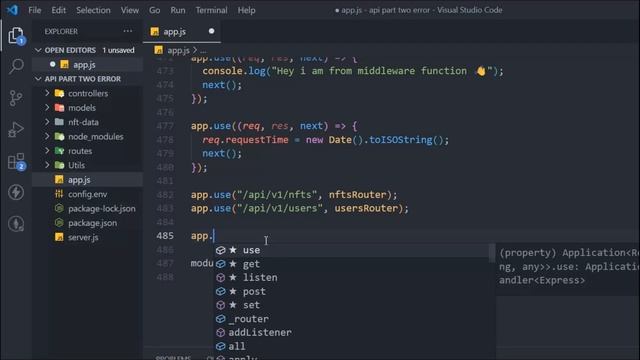Open the Go menu
Viewport: 640px width, 360px height.
tap(154, 10)
